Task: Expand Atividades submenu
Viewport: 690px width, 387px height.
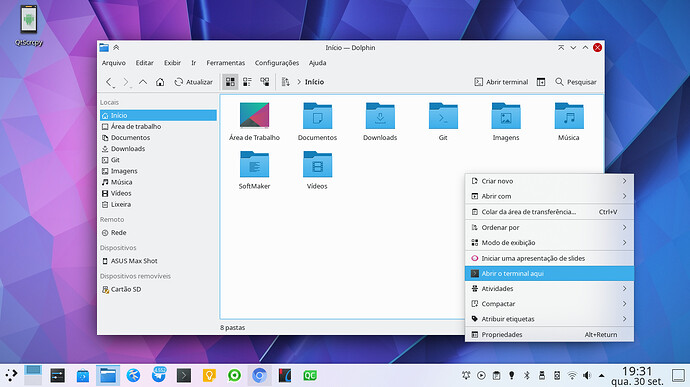Action: coord(549,288)
